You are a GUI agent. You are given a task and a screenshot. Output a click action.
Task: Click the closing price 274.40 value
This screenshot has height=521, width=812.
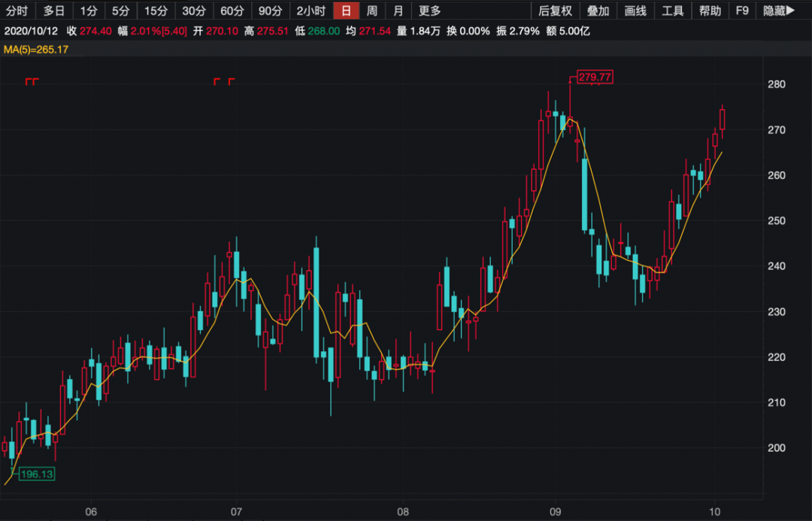click(x=95, y=31)
